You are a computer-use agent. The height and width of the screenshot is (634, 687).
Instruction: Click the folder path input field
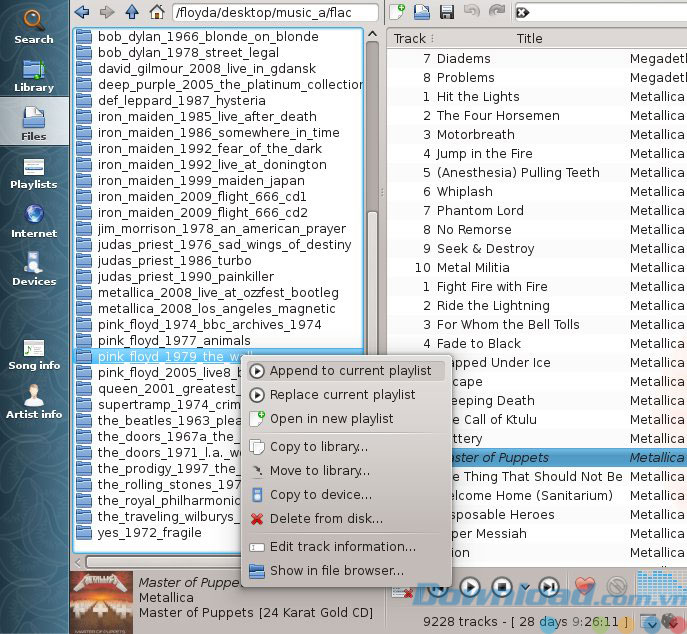(275, 13)
